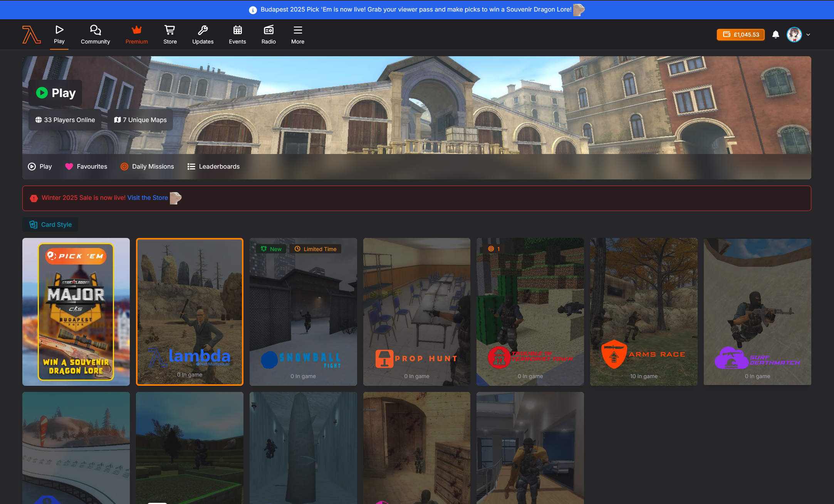Click the Lambda logo in navbar
The height and width of the screenshot is (504, 834).
[x=31, y=35]
